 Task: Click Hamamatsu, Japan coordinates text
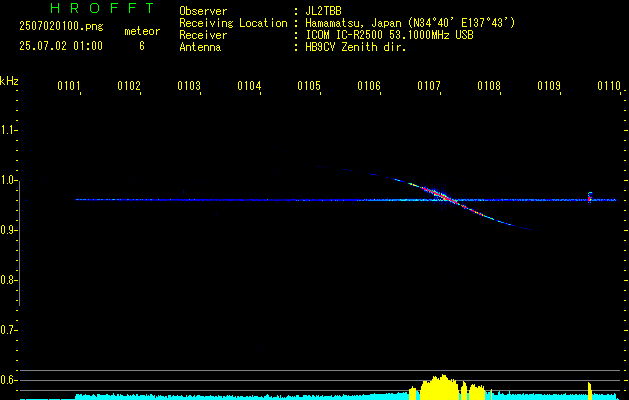(x=410, y=23)
